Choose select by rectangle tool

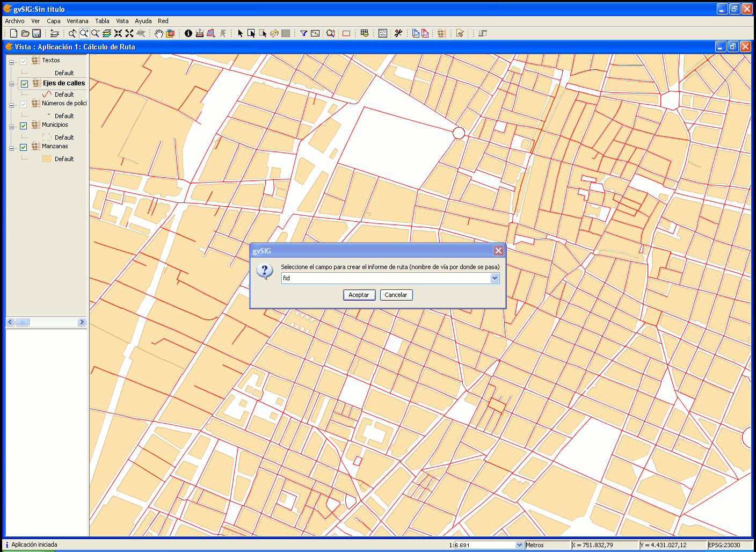251,33
